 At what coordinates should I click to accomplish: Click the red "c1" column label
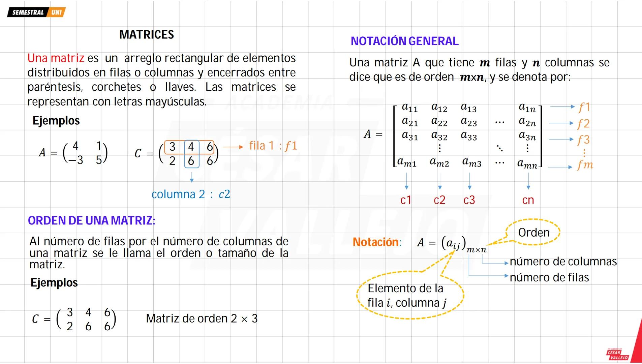[x=406, y=200]
